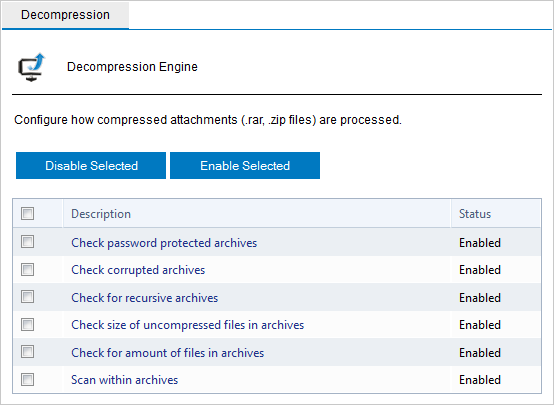Tick the amount of files row checkbox
This screenshot has width=554, height=405.
tap(28, 352)
